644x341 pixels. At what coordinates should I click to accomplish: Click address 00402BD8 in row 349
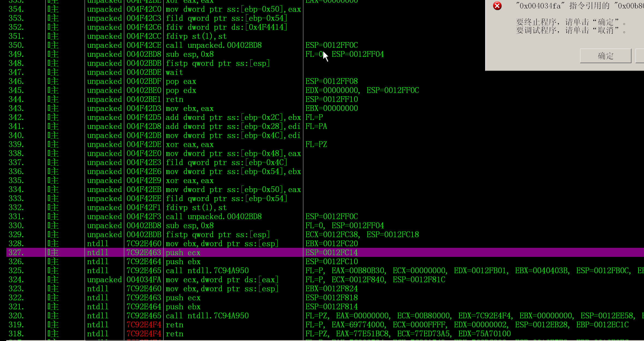[144, 54]
